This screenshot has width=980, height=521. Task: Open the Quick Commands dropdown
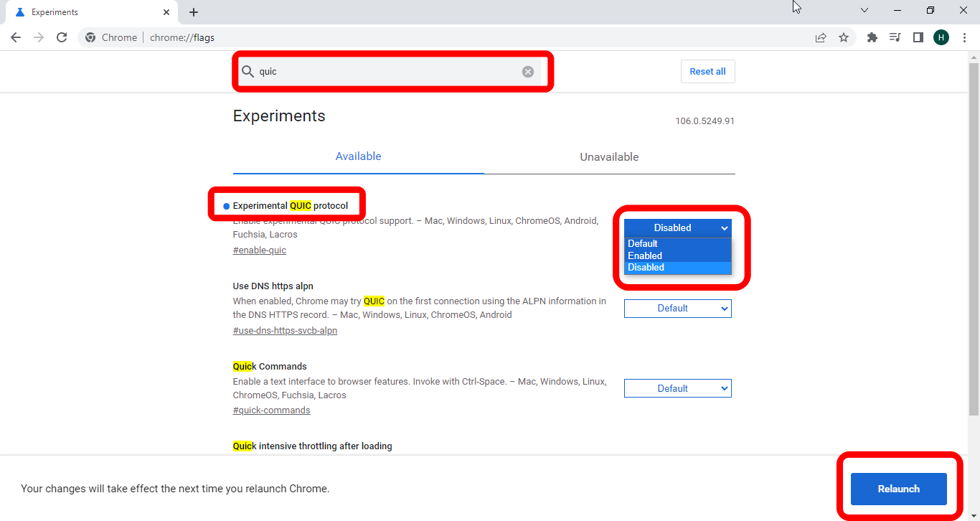677,389
